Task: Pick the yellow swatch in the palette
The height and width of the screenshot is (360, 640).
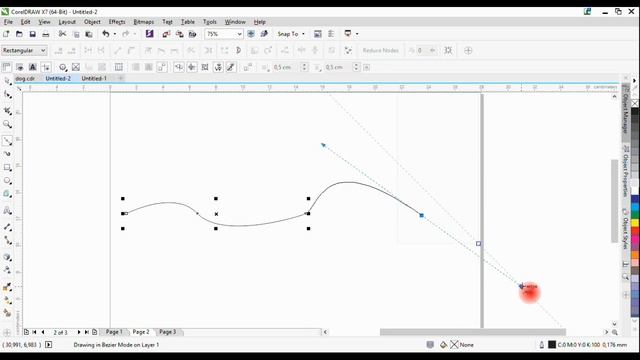Action: (635, 223)
